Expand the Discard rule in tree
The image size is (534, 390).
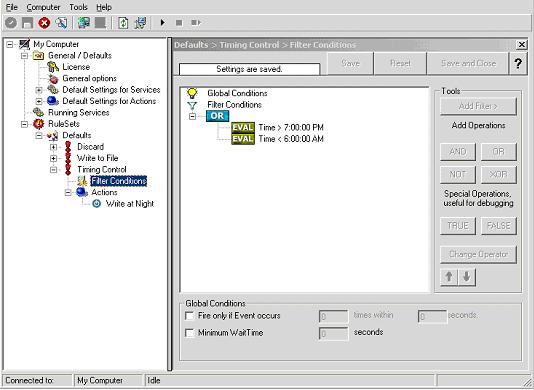[53, 147]
